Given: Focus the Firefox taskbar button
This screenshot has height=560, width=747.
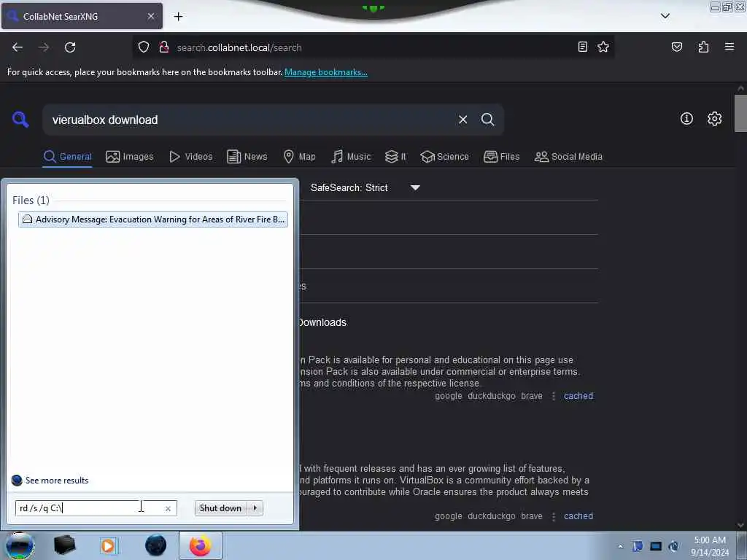Looking at the screenshot, I should (x=201, y=545).
